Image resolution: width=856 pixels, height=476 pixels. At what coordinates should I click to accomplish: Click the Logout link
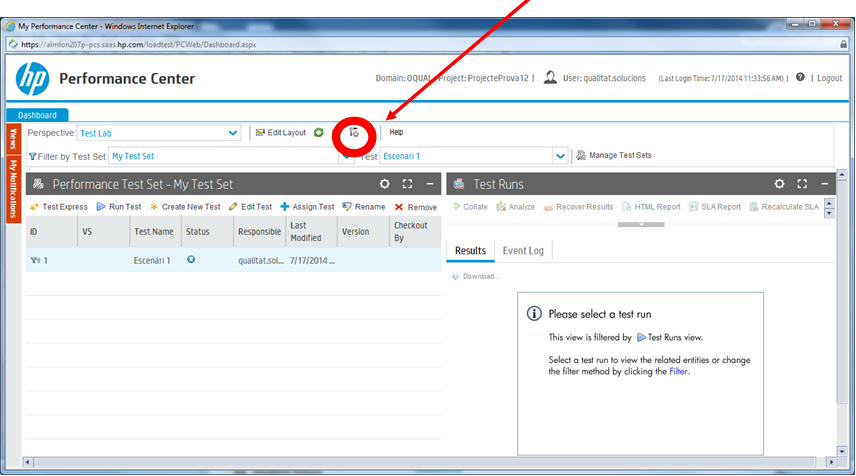point(829,78)
